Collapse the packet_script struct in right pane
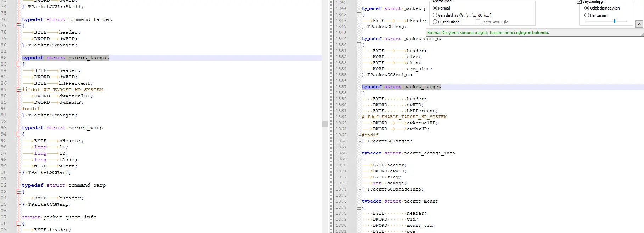Viewport: 644px width, 233px height. [x=359, y=45]
